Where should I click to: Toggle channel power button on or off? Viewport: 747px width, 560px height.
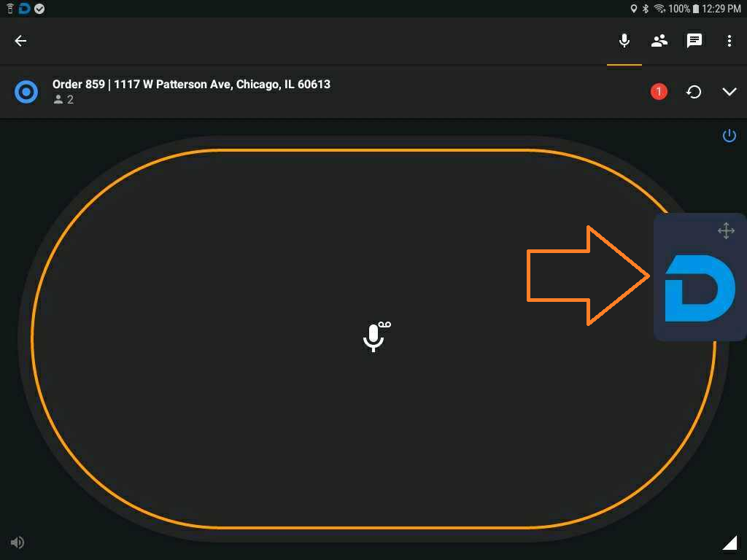(729, 136)
